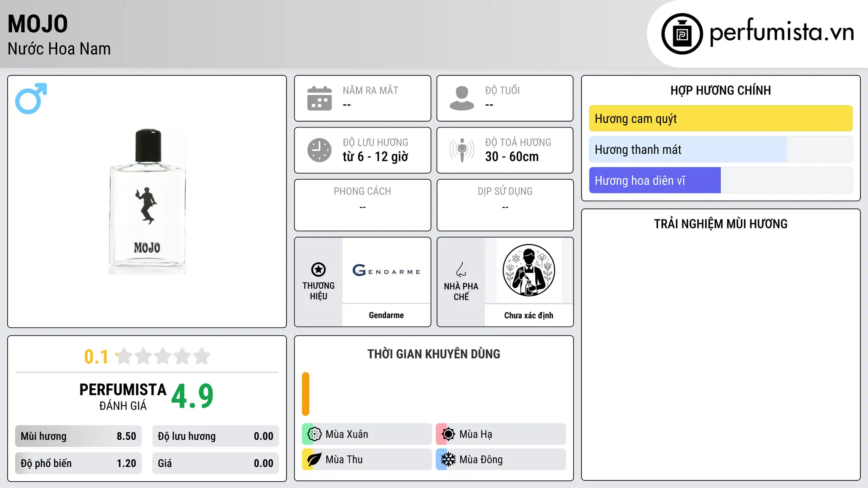Click the perfumista.vn bottle logo icon
This screenshot has height=488, width=868.
coord(682,34)
